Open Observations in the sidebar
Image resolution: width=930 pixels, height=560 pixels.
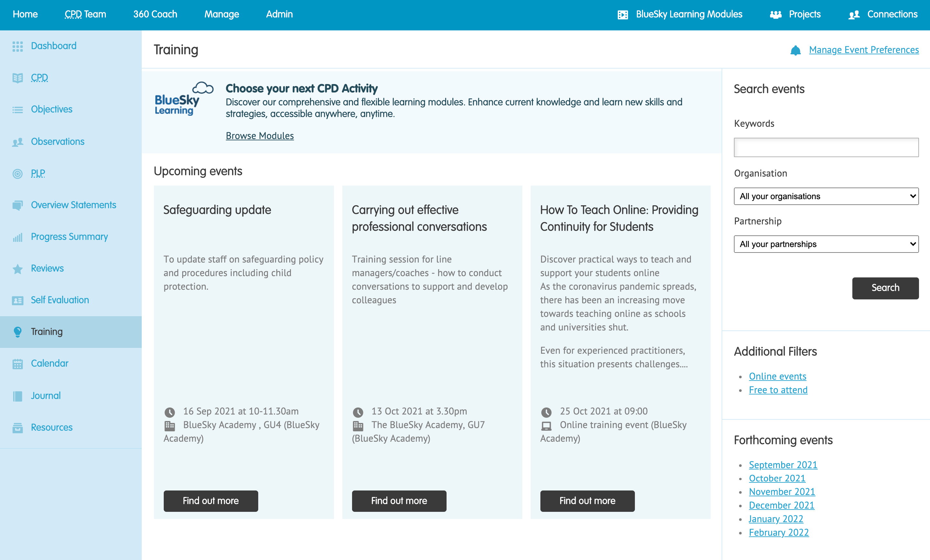coord(58,141)
